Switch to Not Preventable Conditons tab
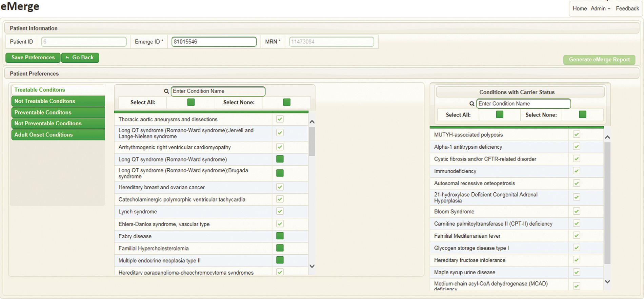The height and width of the screenshot is (299, 644). tap(58, 123)
